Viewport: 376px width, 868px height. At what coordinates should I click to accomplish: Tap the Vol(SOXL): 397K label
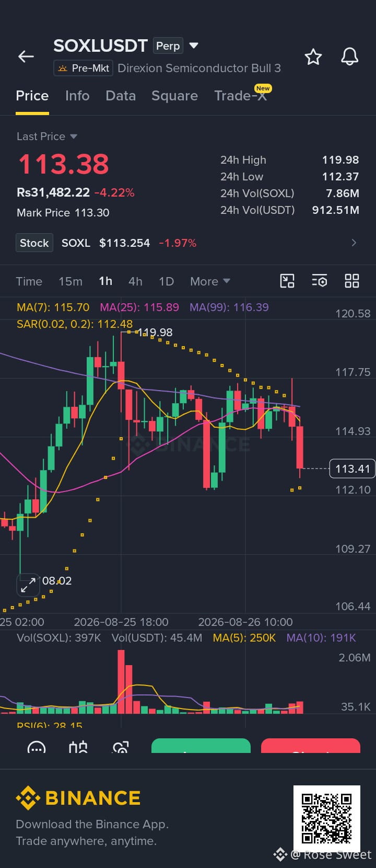click(59, 638)
